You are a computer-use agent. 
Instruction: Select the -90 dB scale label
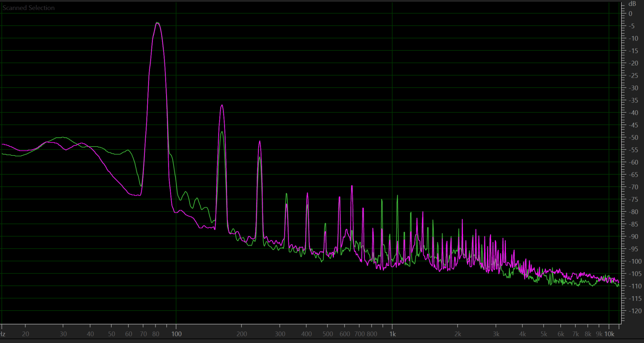(x=633, y=237)
